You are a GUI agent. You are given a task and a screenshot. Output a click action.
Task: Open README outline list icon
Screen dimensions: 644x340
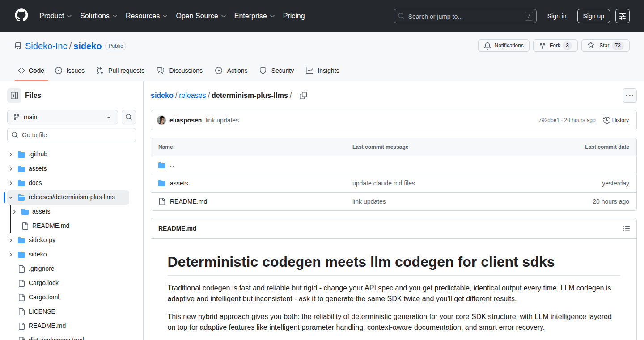pyautogui.click(x=627, y=228)
